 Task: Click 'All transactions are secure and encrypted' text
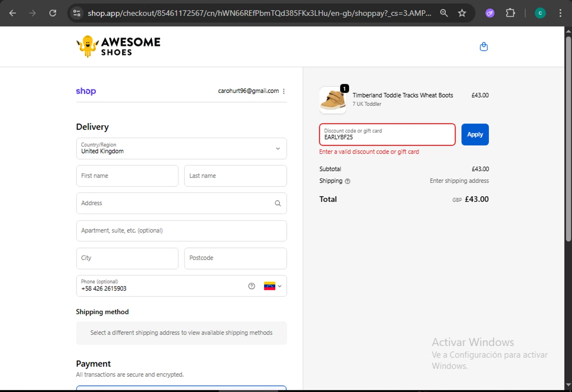click(130, 375)
